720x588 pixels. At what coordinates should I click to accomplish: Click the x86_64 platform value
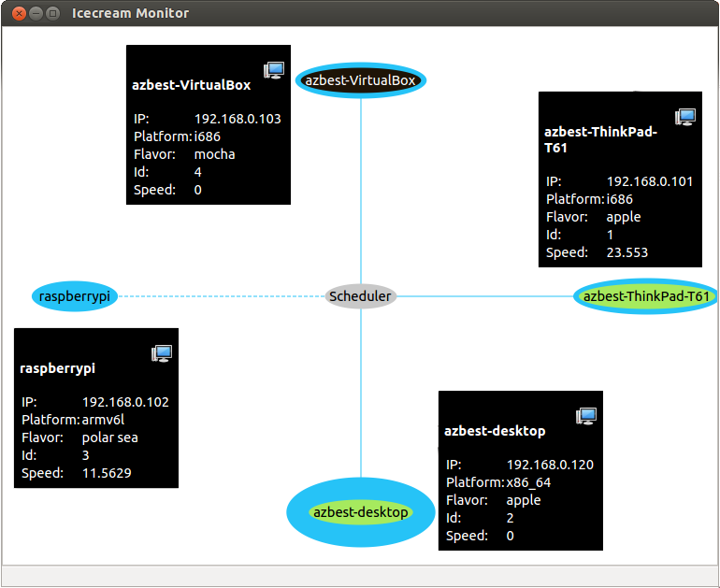click(x=528, y=482)
